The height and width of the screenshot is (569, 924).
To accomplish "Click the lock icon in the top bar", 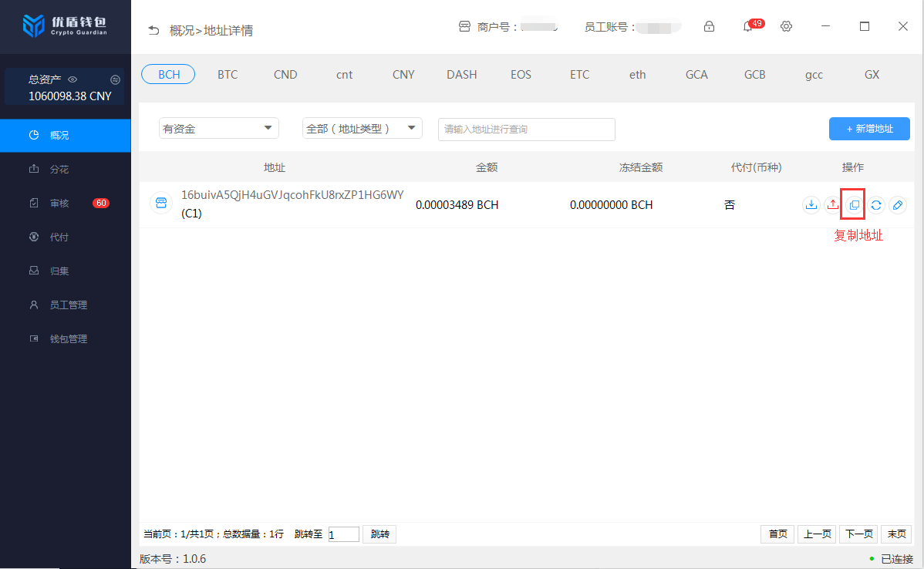I will pos(709,27).
